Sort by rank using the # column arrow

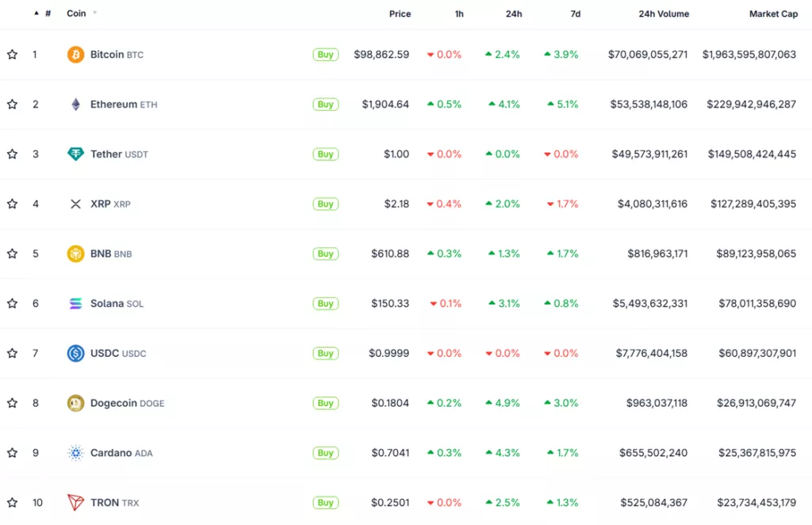click(36, 13)
